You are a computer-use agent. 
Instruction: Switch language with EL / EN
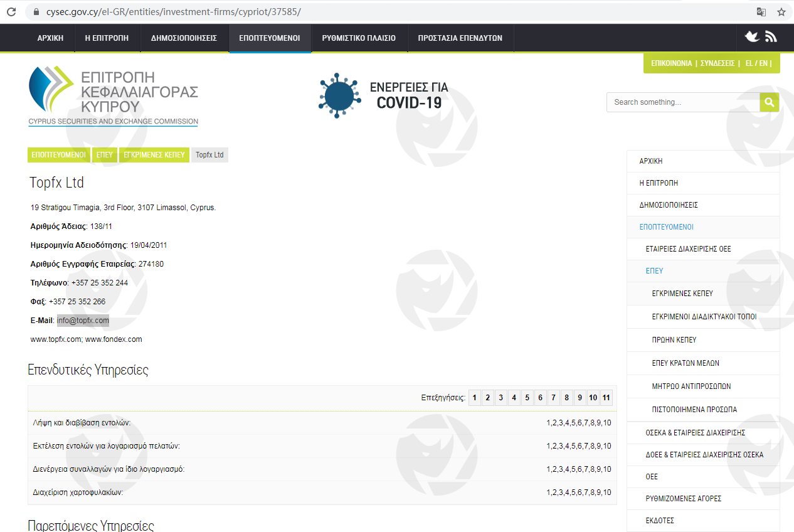756,63
